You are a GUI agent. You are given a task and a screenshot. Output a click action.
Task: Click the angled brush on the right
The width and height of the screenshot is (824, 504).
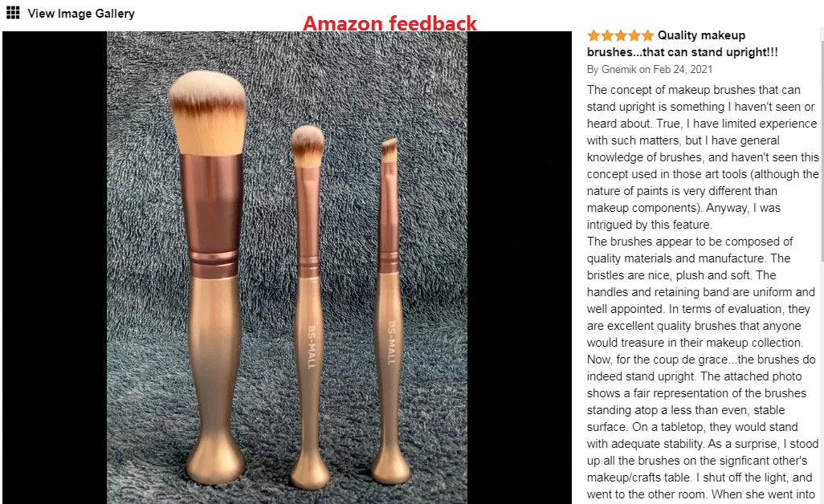[x=390, y=311]
